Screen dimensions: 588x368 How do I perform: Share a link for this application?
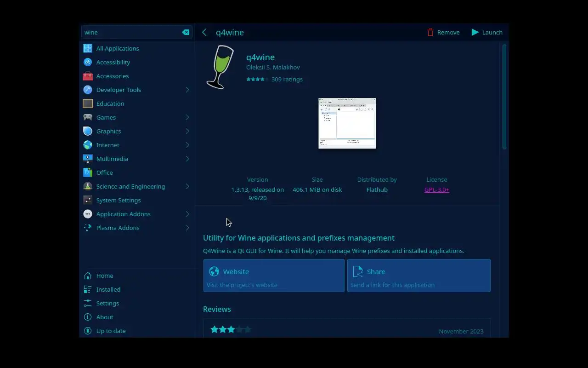419,276
